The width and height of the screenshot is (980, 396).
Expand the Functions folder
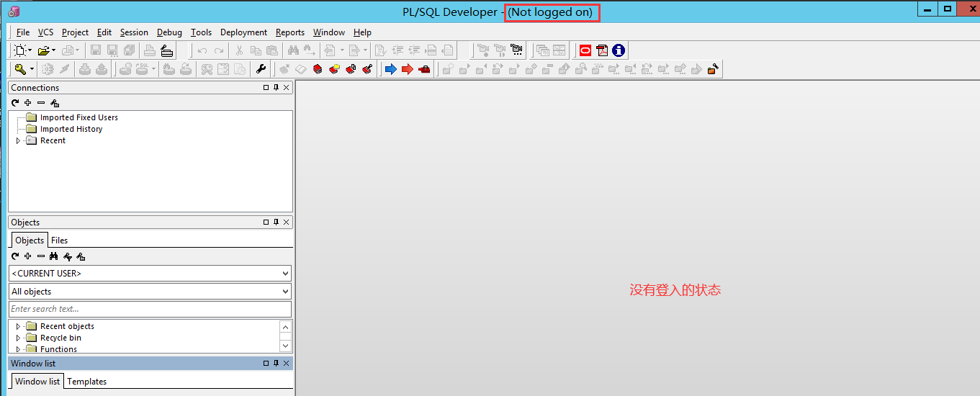click(x=19, y=349)
